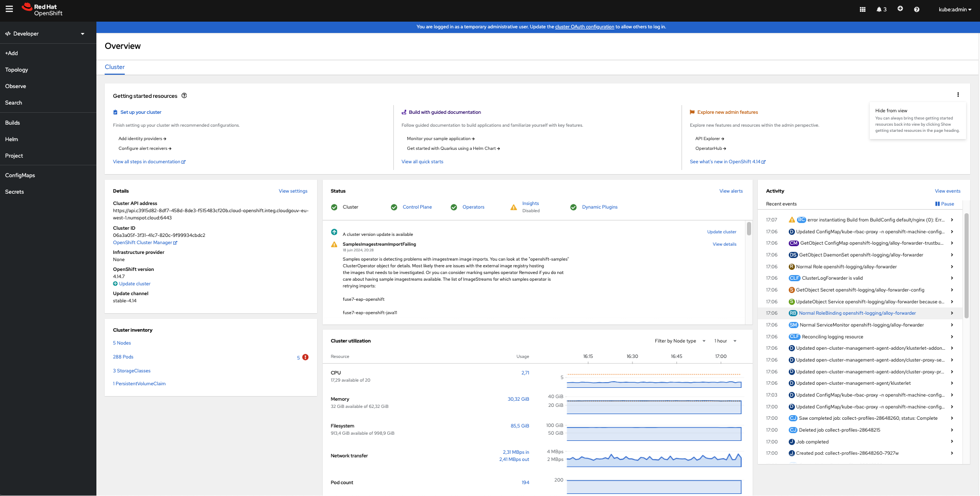The height and width of the screenshot is (496, 980).
Task: Open the application launcher grid icon
Action: (862, 9)
